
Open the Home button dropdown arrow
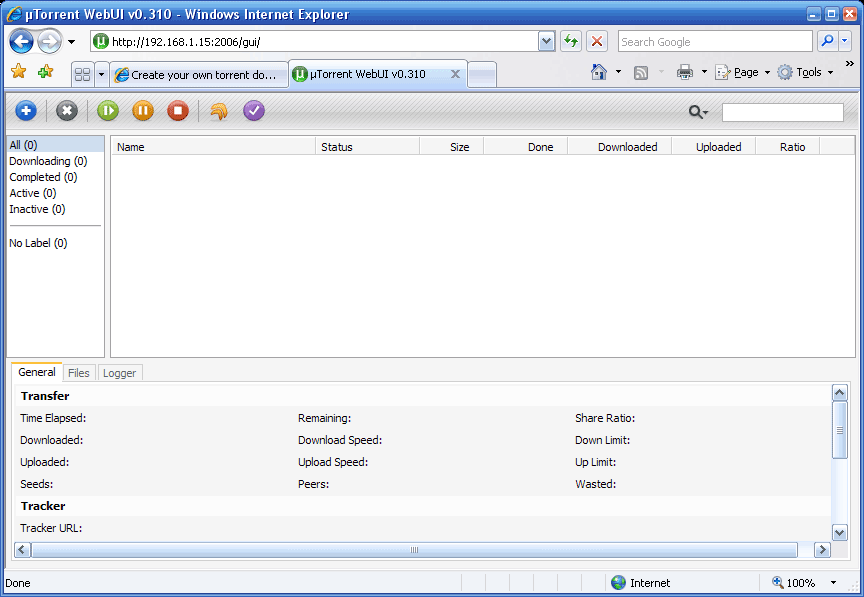coord(618,72)
